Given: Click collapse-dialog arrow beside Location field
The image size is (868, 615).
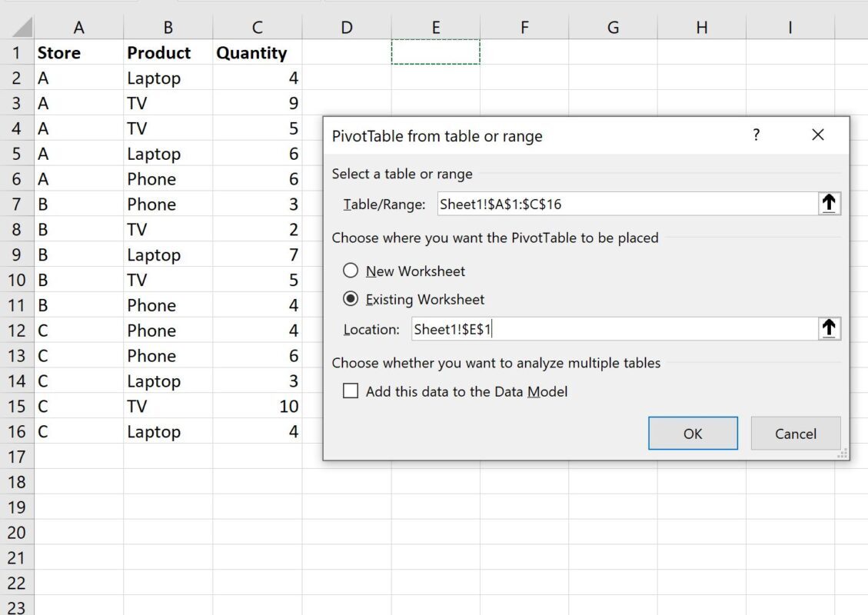Looking at the screenshot, I should point(829,329).
